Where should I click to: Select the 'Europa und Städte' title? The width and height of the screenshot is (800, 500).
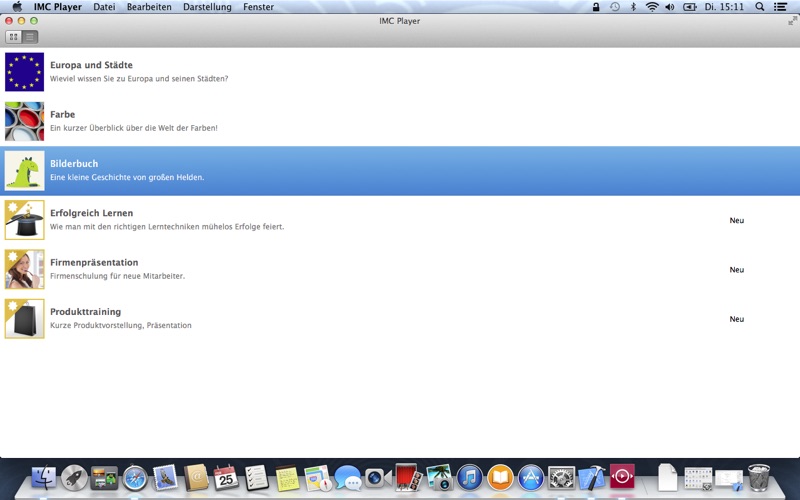pyautogui.click(x=91, y=65)
